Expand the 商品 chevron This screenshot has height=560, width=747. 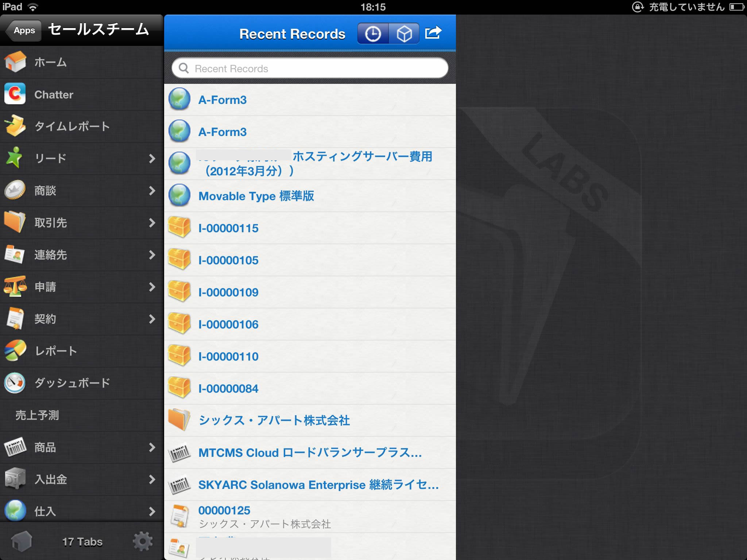152,447
